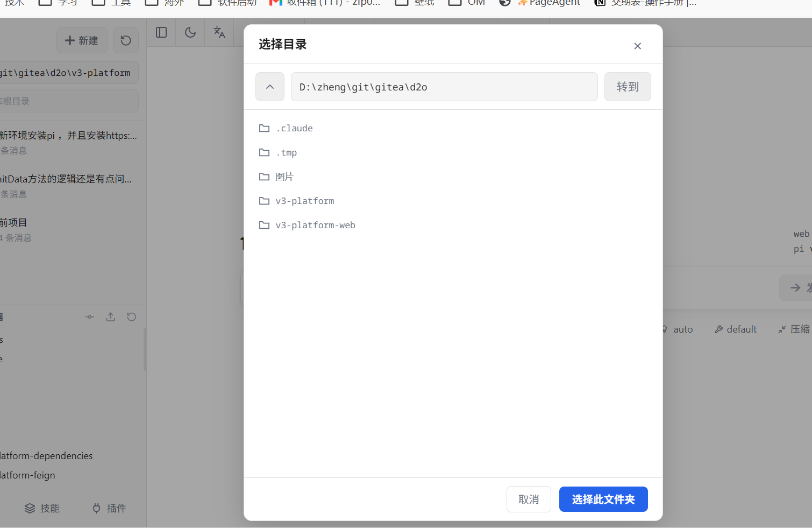Open the 新环境安装pi conversation
812x528 pixels.
pos(70,142)
